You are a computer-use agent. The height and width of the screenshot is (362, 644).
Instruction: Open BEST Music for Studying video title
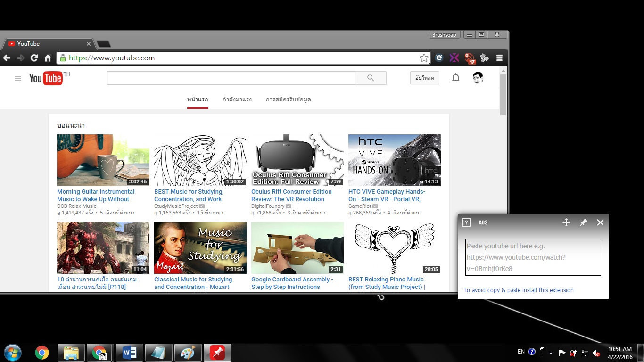point(189,196)
